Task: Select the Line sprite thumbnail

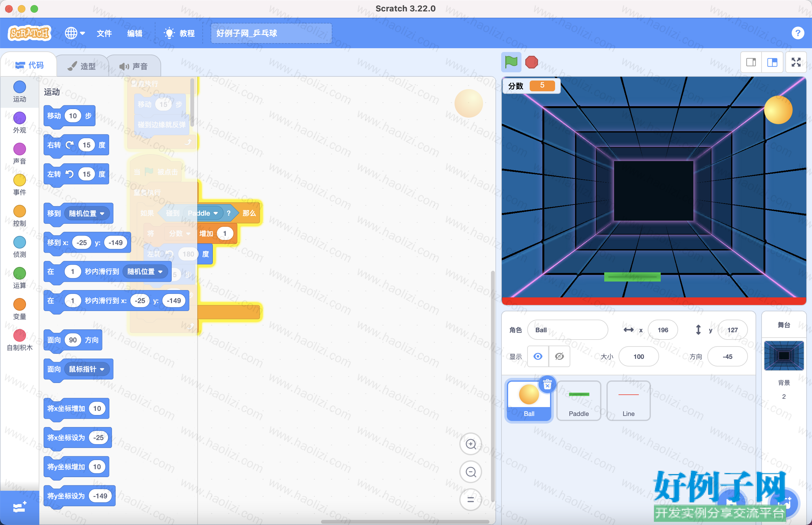Action: point(628,401)
